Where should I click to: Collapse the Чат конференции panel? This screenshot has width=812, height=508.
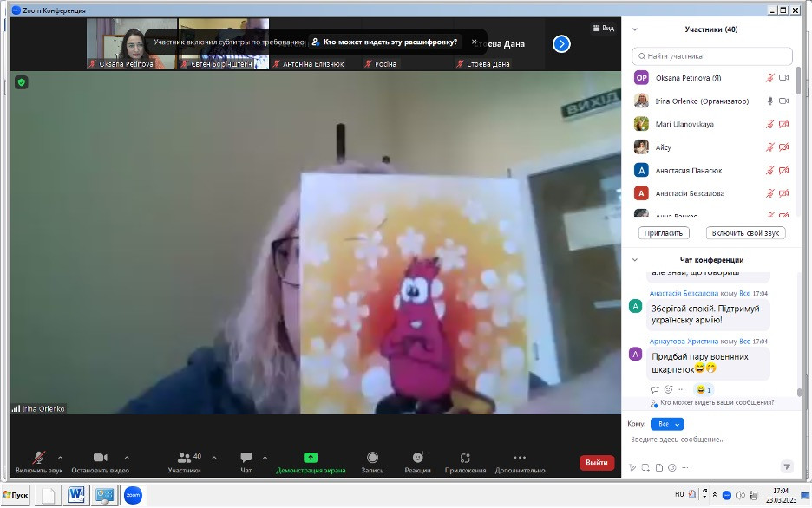(635, 260)
